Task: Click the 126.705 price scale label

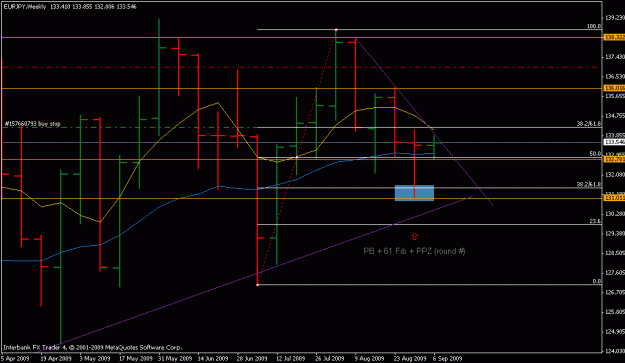Action: (615, 292)
